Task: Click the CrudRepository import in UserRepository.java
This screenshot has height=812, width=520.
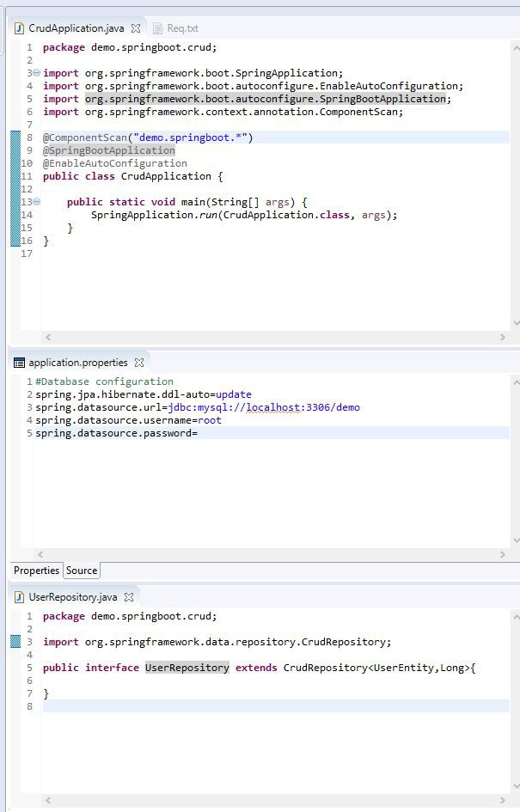Action: [x=217, y=642]
